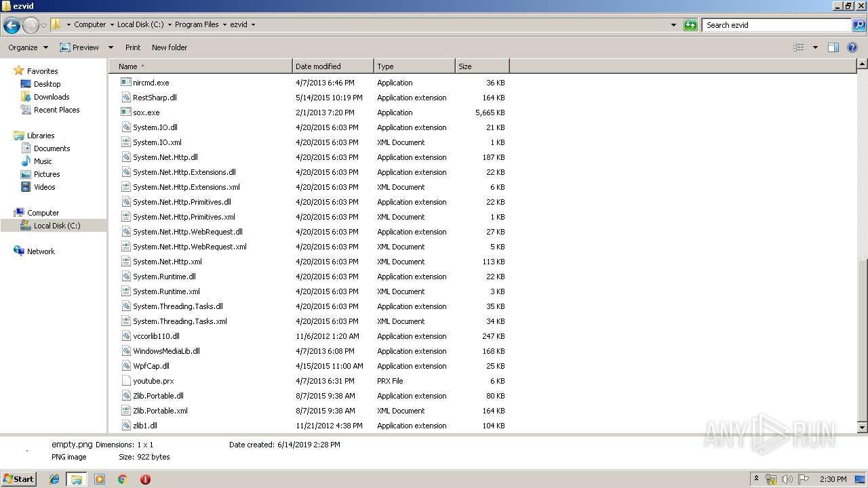Select Zlib.Portable.xml file name

[160, 411]
